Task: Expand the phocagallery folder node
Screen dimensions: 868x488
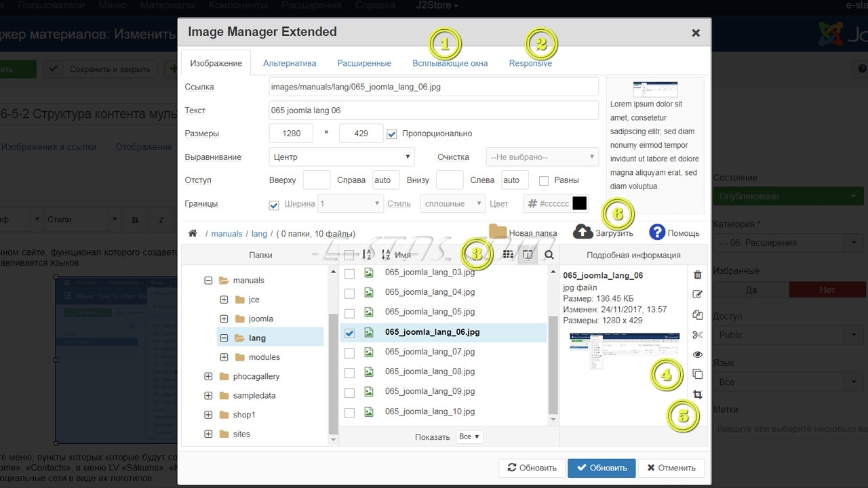Action: pyautogui.click(x=208, y=376)
